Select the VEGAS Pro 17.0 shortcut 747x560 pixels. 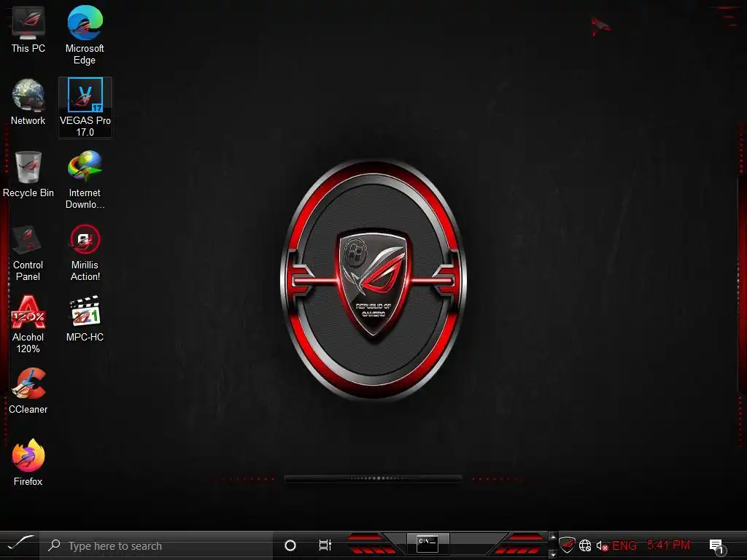(85, 108)
